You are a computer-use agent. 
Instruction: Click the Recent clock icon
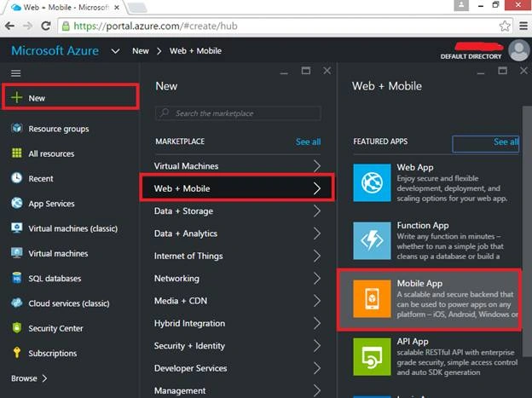pos(17,178)
